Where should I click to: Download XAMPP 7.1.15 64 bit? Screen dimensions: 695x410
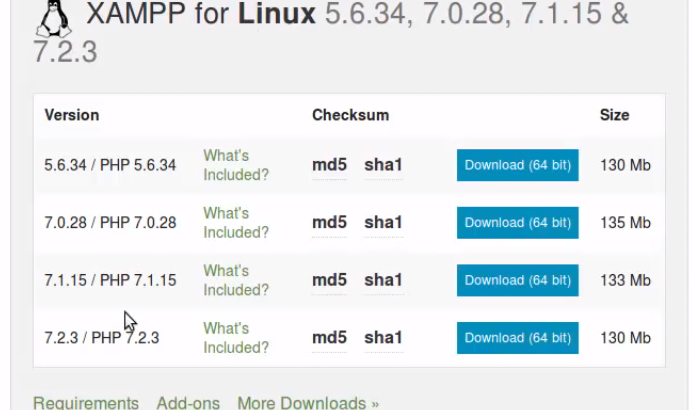pos(517,280)
